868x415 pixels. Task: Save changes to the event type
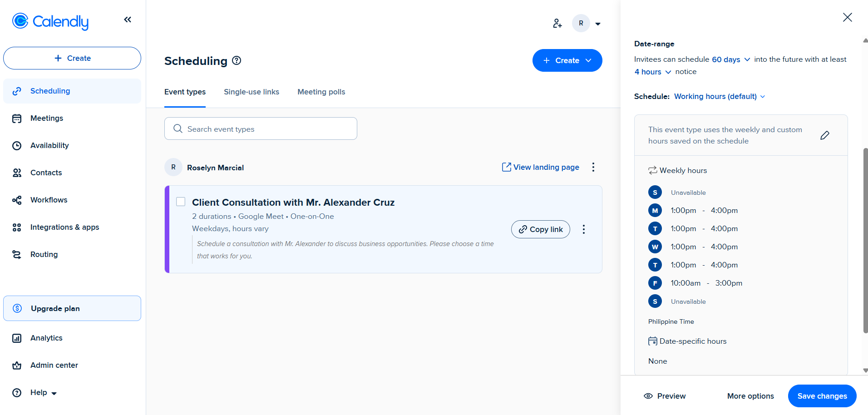point(822,396)
